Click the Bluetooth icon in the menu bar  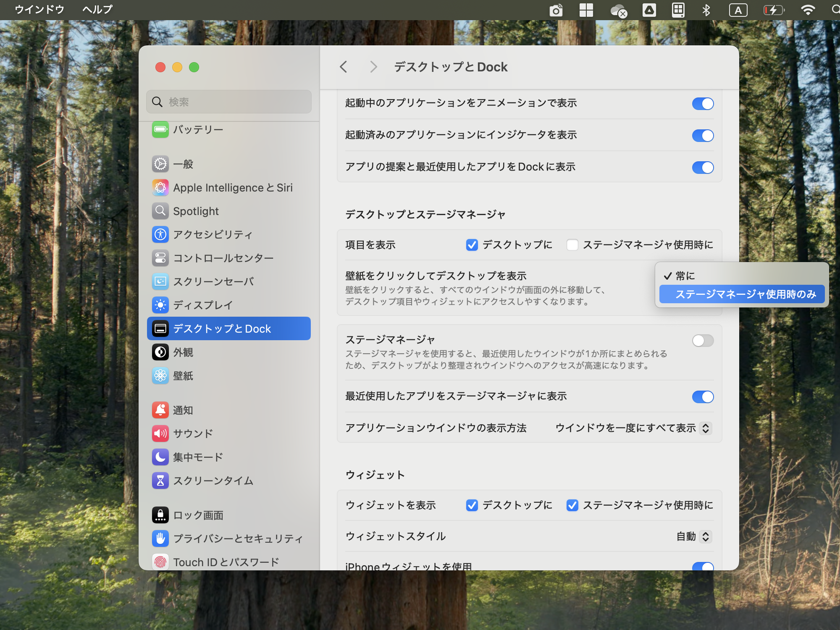706,9
